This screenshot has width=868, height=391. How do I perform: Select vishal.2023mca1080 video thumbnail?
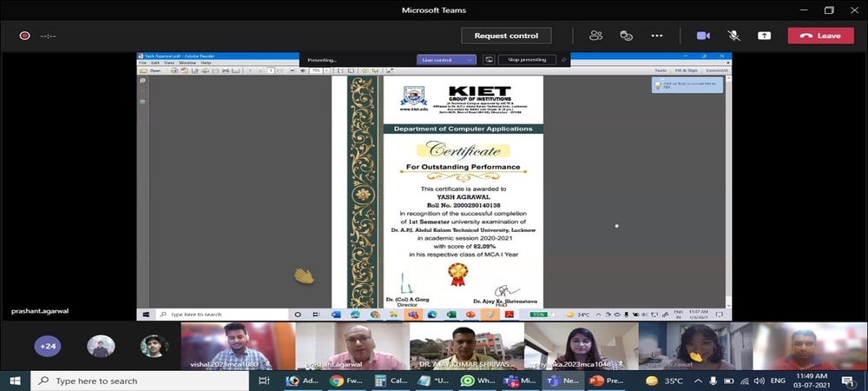point(236,346)
